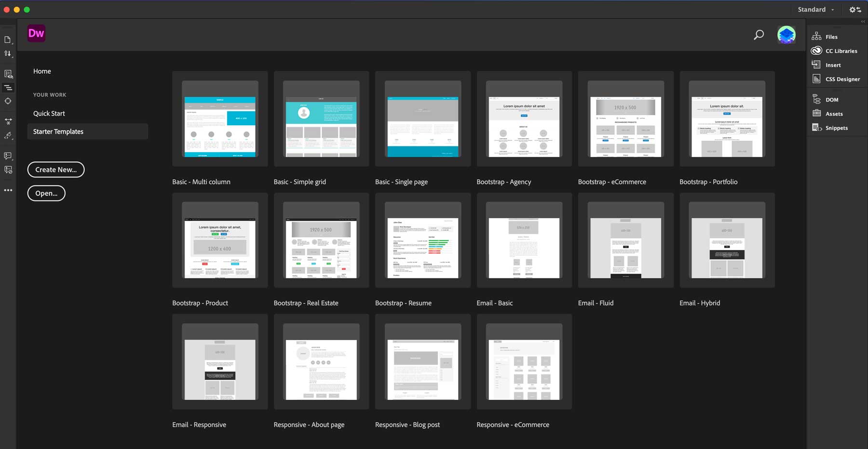Screen dimensions: 868x449
Task: Go to the Home screen
Action: tap(42, 71)
